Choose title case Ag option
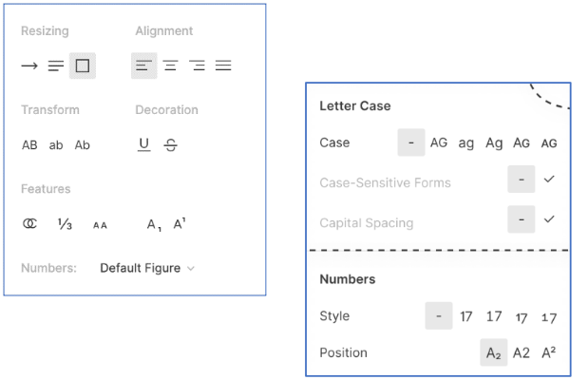Screen dimensions: 588x380 (x=493, y=143)
